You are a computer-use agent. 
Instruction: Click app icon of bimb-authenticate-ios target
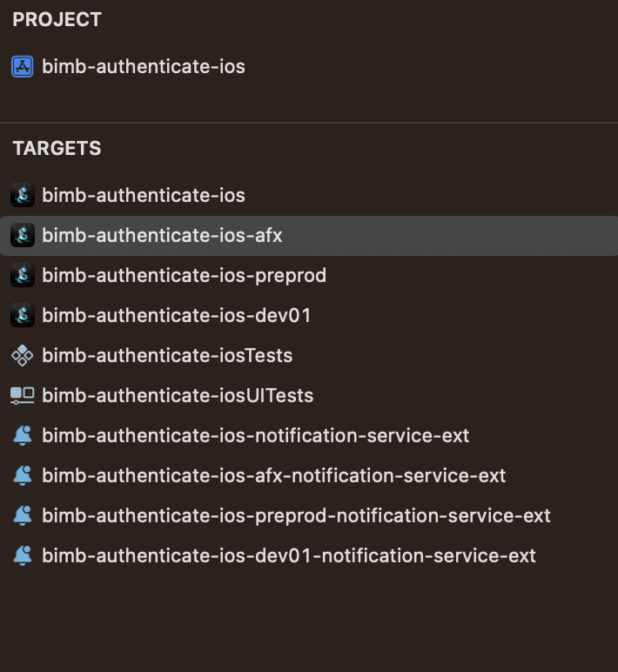(x=23, y=196)
